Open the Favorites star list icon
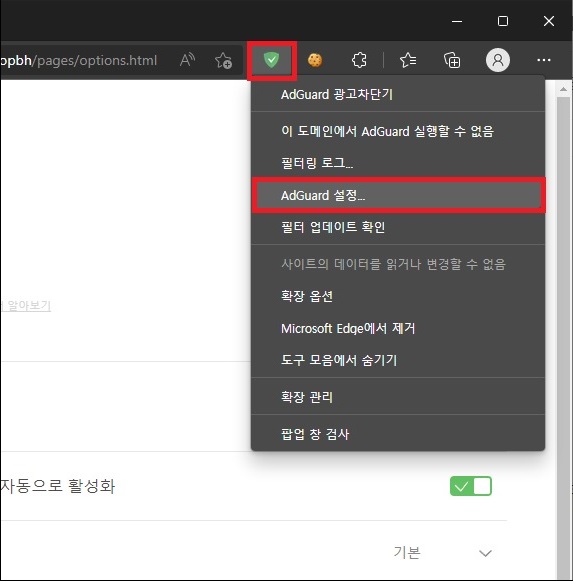The height and width of the screenshot is (581, 573). (408, 60)
